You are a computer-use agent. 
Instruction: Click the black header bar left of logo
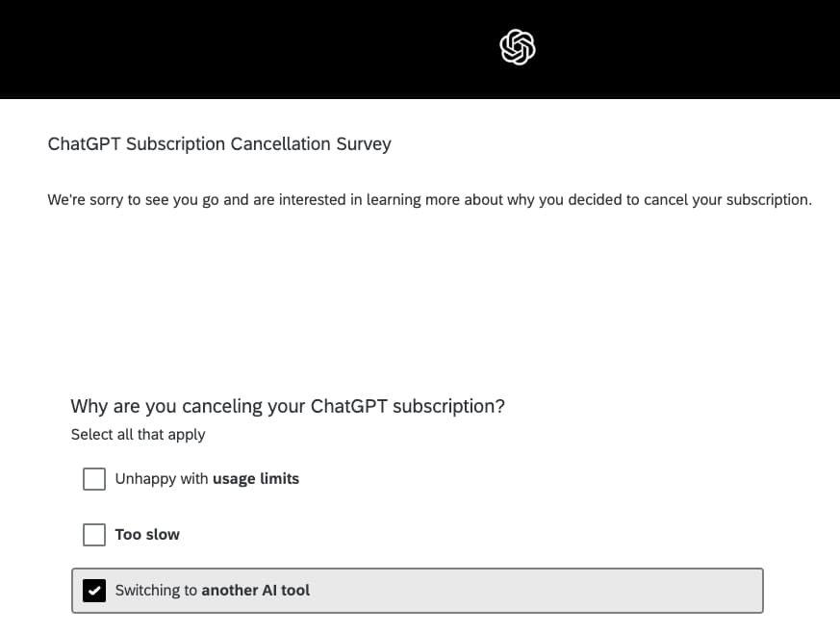[241, 48]
